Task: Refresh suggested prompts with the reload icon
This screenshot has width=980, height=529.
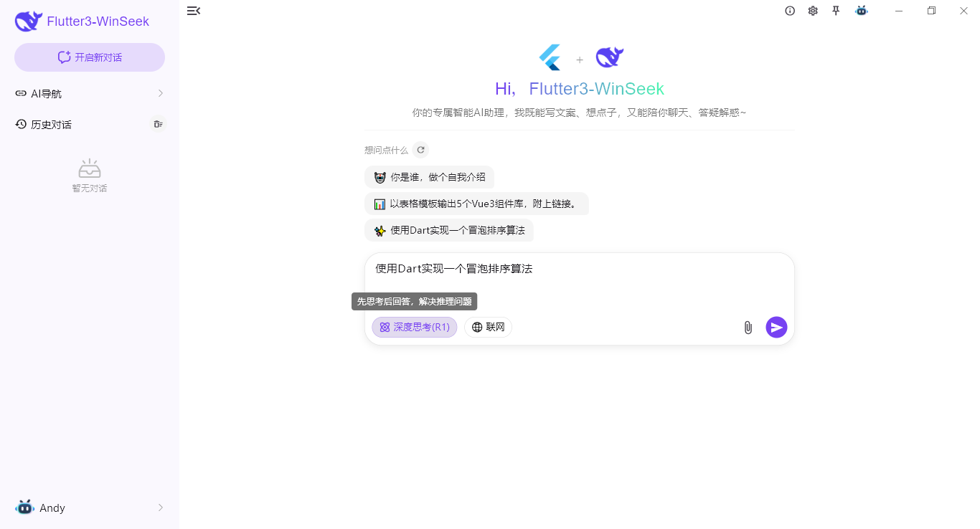Action: point(421,150)
